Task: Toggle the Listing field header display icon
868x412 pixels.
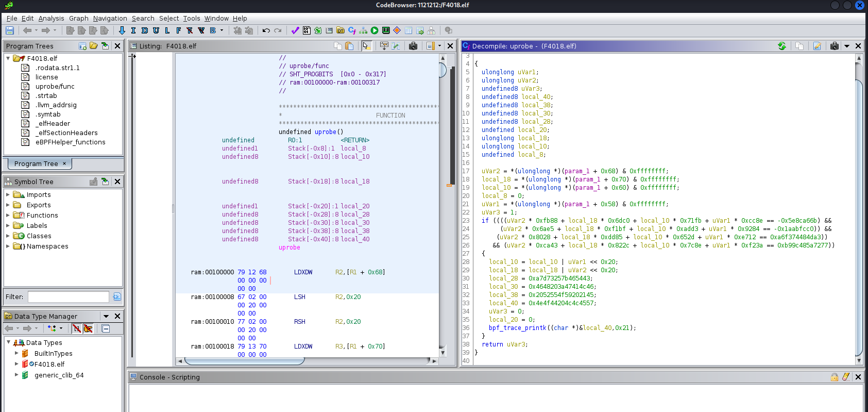Action: click(x=384, y=46)
